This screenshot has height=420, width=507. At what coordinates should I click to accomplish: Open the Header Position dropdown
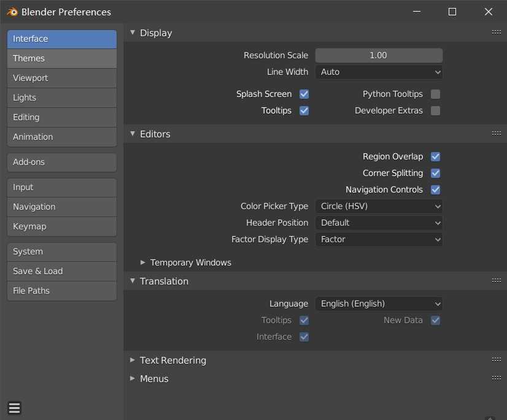click(379, 223)
